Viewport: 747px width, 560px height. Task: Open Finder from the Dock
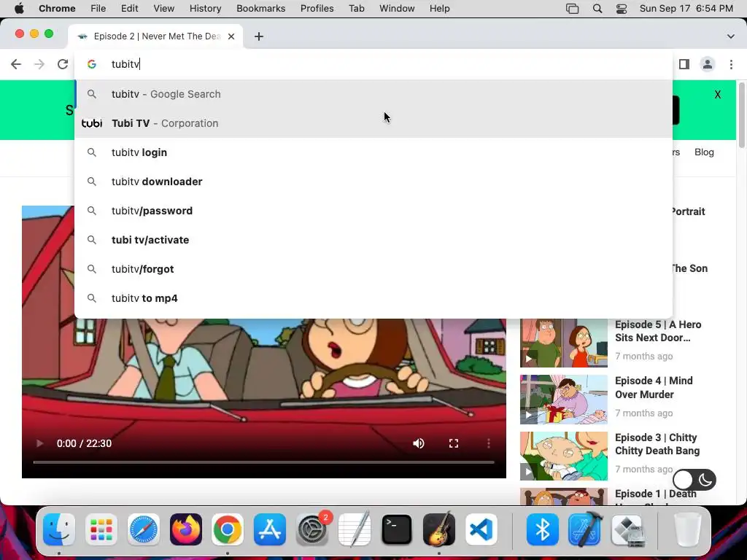click(x=59, y=529)
